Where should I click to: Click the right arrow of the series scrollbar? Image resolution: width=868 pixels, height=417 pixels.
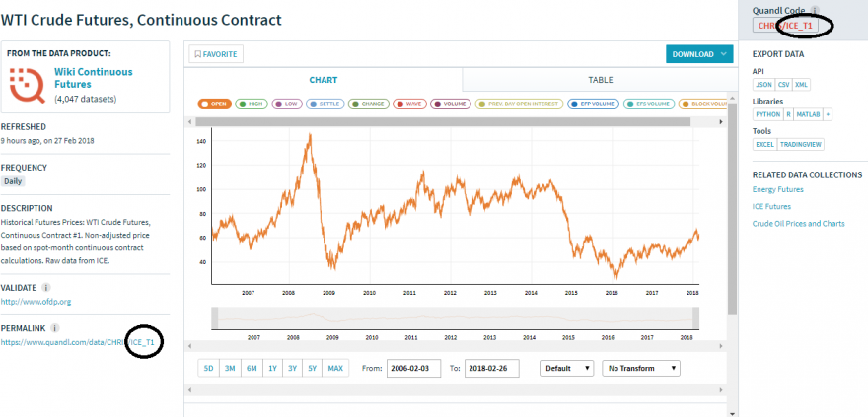coord(720,121)
